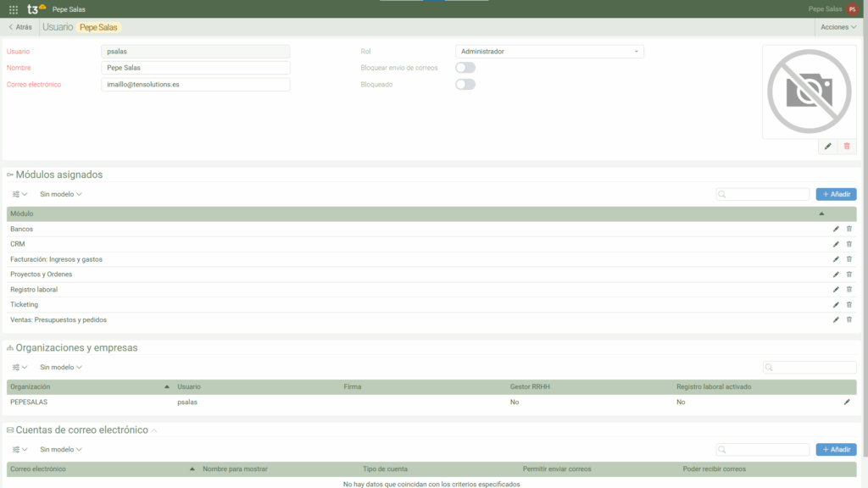Open filter settings icon in Módulos asignados

pyautogui.click(x=19, y=194)
